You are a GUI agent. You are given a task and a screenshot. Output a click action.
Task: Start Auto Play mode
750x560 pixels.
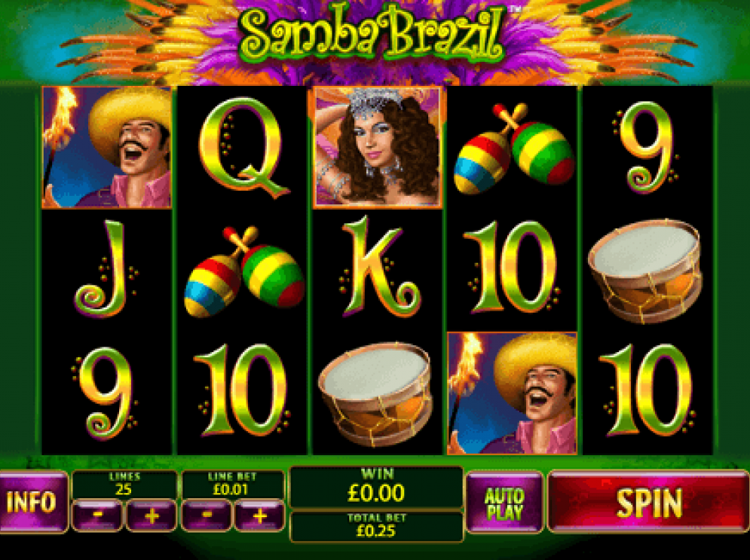click(x=504, y=502)
